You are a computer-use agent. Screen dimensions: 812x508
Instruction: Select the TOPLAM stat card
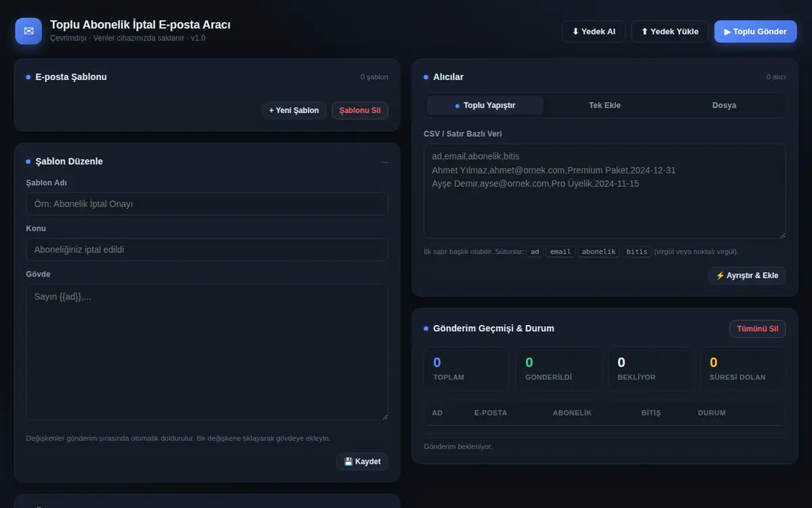coord(466,369)
